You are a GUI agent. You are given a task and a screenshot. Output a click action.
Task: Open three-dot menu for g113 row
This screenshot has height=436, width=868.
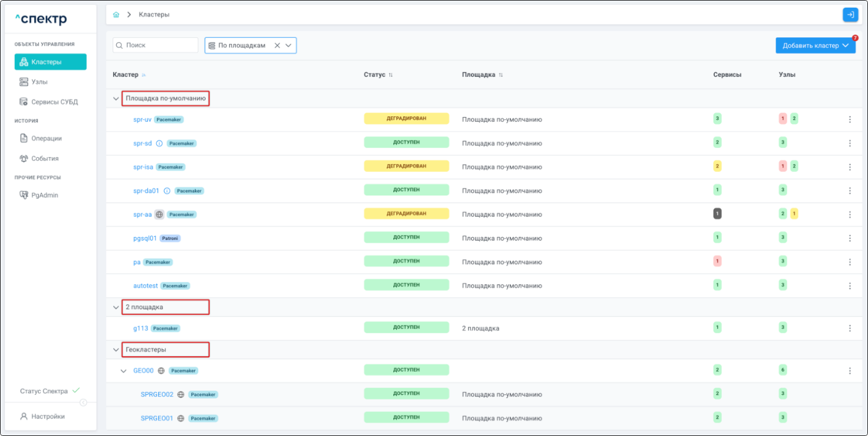point(849,328)
